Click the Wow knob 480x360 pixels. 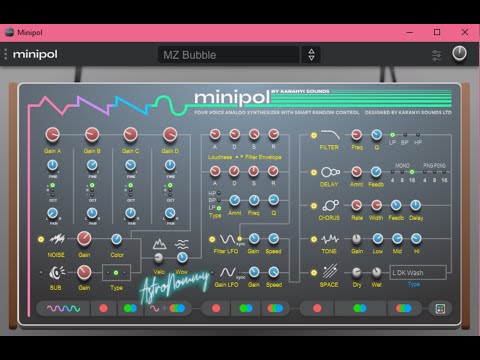182,257
